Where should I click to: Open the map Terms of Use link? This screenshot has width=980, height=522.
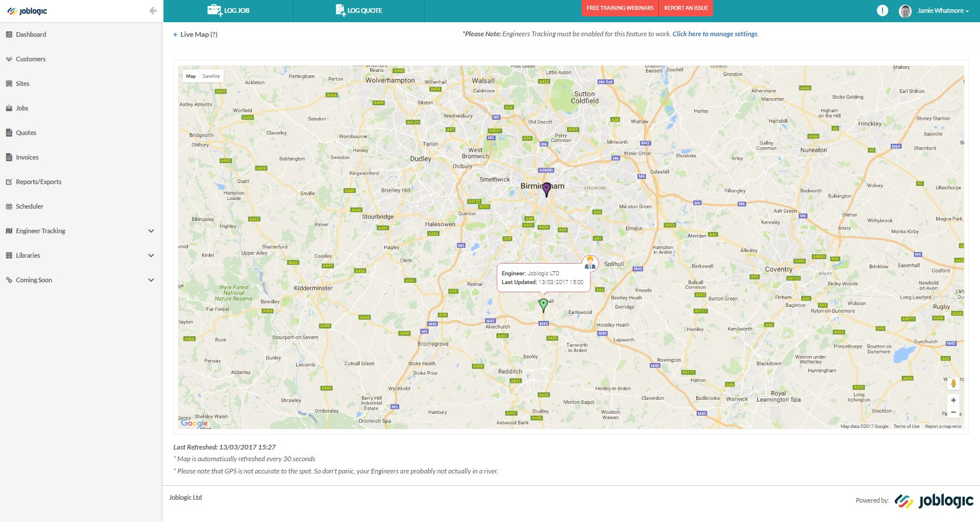tap(906, 426)
